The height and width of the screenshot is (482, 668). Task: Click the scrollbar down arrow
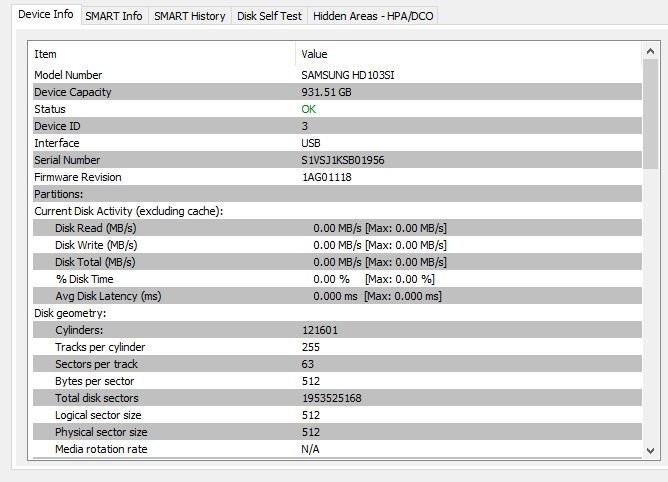pyautogui.click(x=651, y=451)
